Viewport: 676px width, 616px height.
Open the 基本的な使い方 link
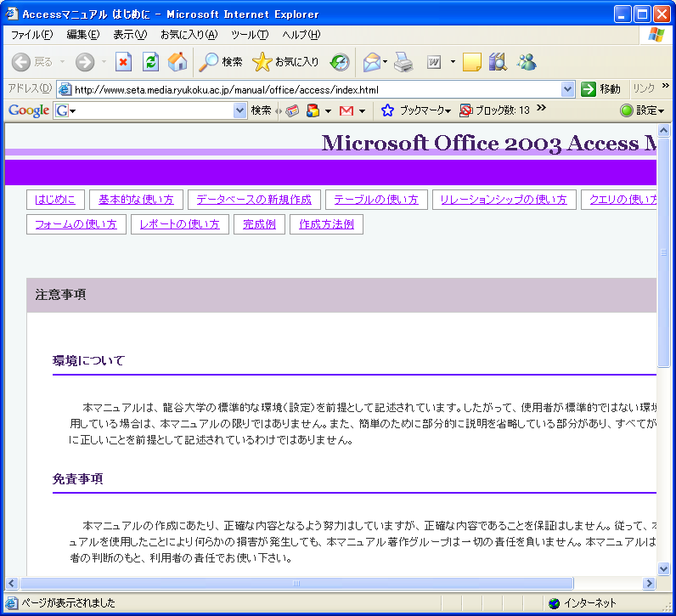(136, 200)
